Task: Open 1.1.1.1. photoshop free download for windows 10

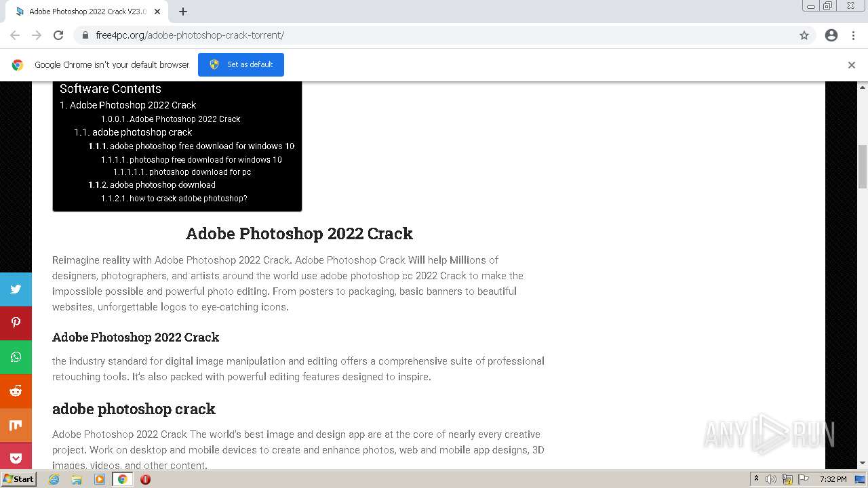Action: coord(191,160)
